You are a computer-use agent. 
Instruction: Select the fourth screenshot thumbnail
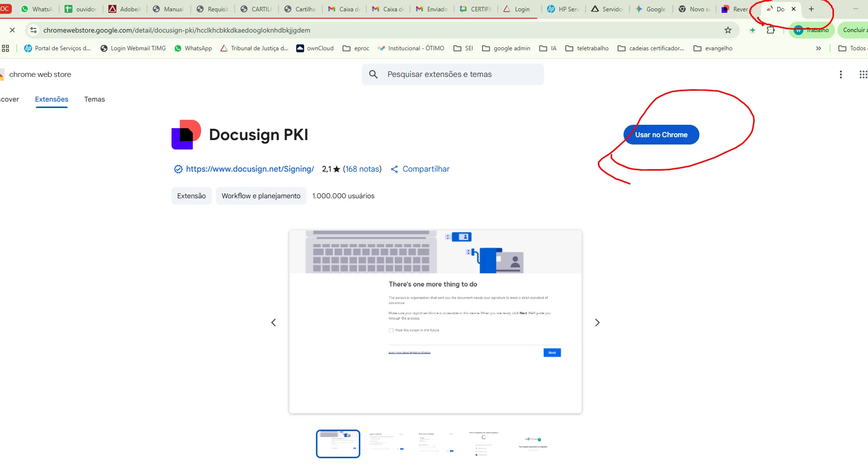click(484, 444)
